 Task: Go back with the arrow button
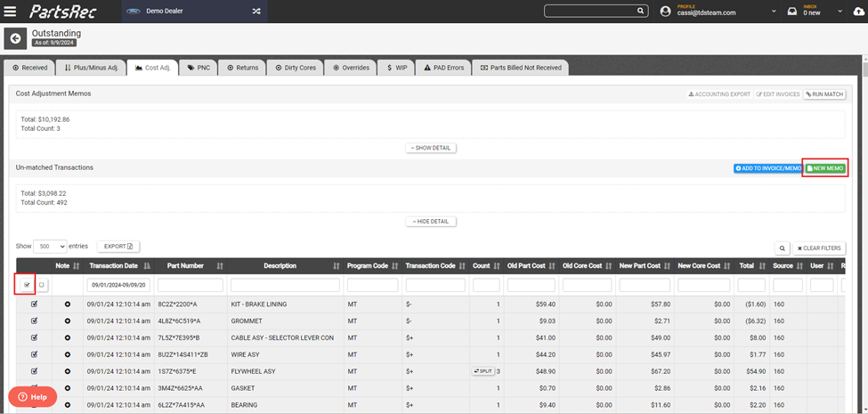pyautogui.click(x=15, y=38)
